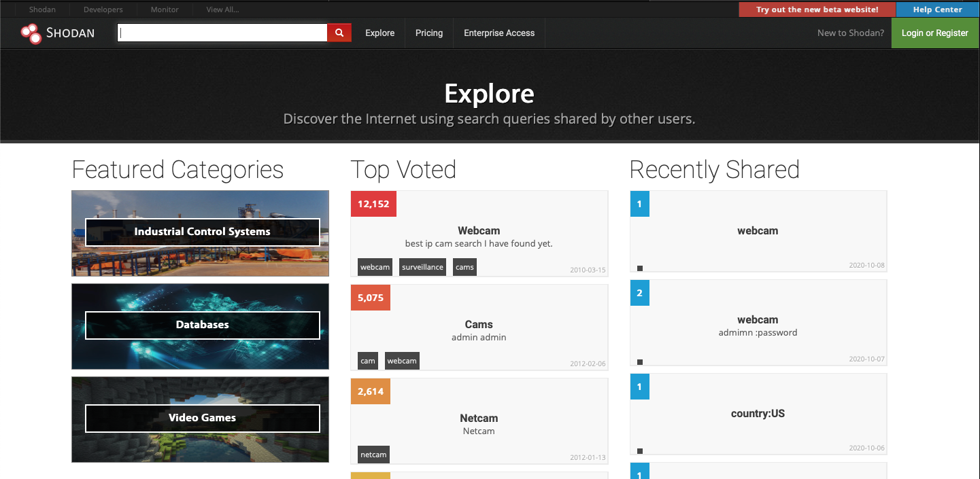Click the 2020-10-06 date text
Screen dimensions: 980x479
pos(867,448)
